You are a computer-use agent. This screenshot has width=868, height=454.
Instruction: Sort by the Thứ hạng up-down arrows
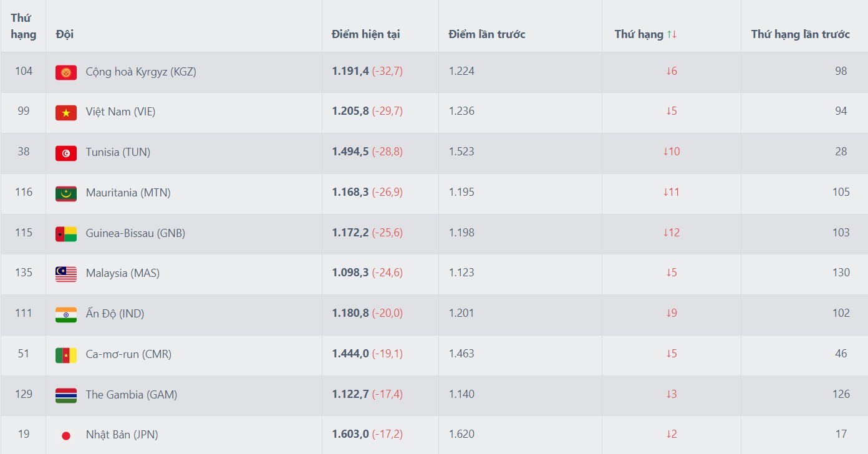672,34
